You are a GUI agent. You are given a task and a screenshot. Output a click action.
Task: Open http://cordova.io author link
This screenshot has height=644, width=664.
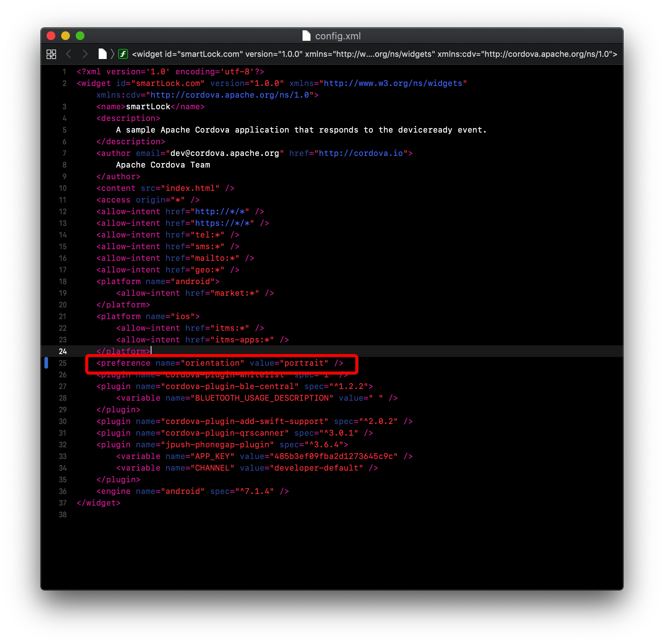pos(361,153)
